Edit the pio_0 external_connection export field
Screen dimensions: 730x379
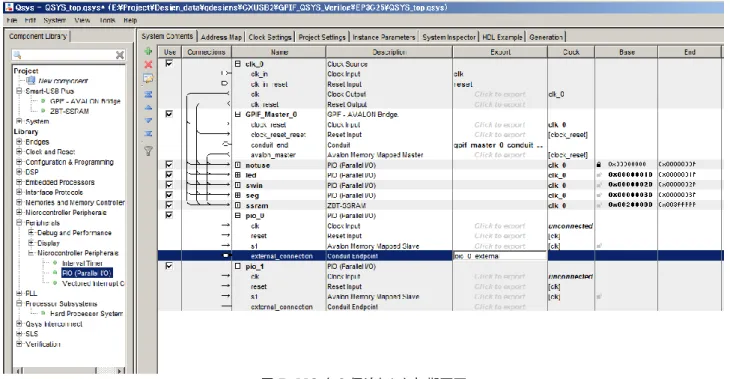[500, 256]
